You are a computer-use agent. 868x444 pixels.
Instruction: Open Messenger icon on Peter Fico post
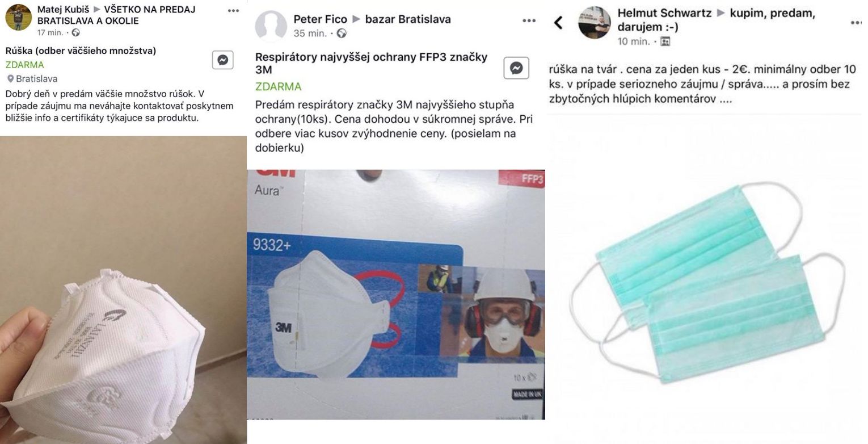tap(516, 68)
